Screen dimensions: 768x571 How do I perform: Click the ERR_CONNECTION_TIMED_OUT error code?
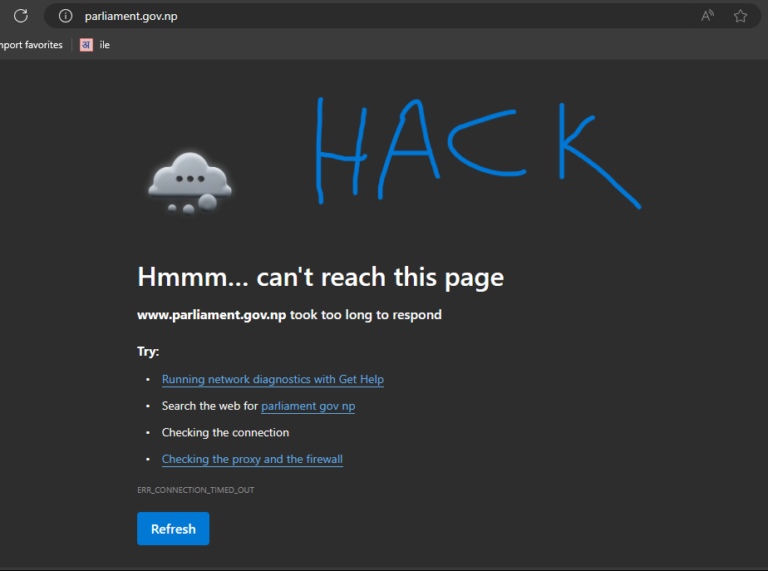(195, 490)
